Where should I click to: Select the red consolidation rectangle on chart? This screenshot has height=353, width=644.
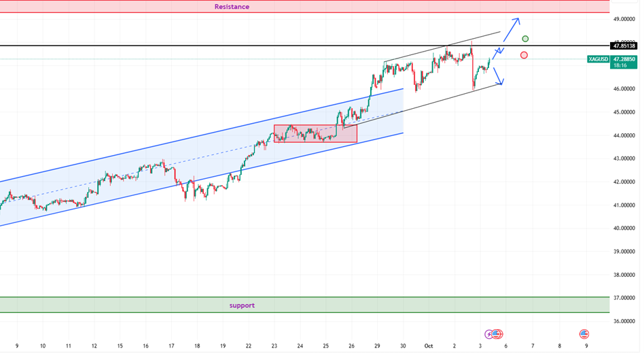click(x=315, y=133)
